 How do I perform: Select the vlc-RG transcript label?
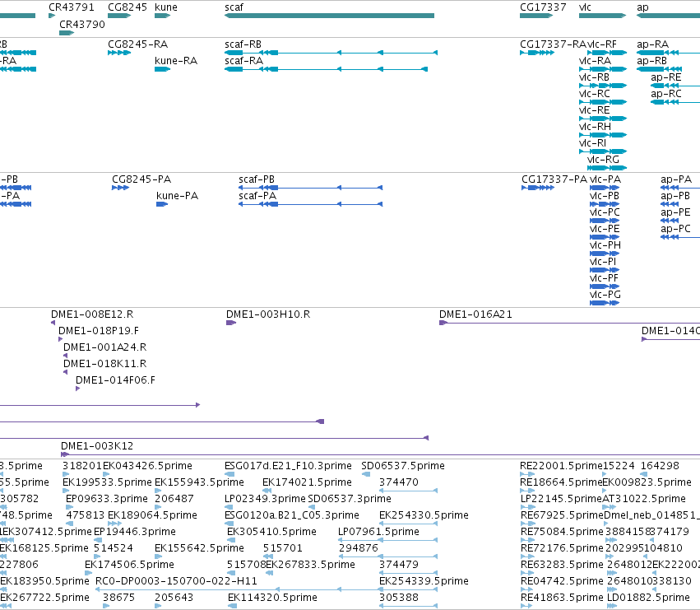(x=603, y=160)
